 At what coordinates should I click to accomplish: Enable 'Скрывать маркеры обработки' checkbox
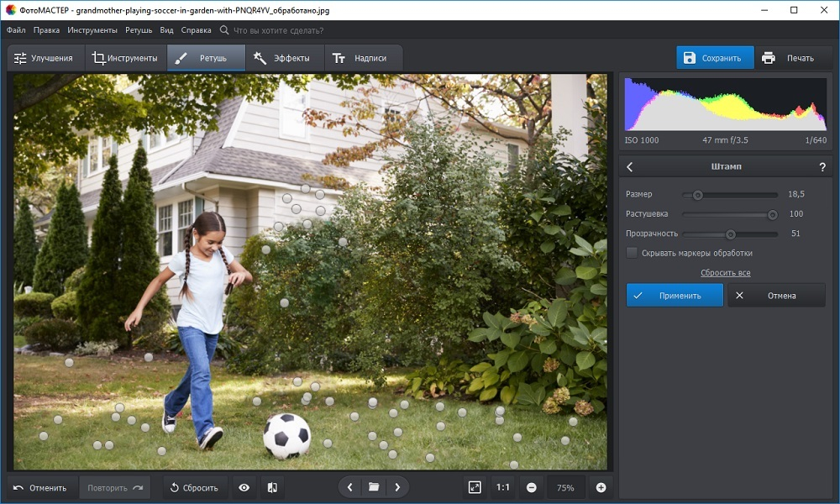633,253
